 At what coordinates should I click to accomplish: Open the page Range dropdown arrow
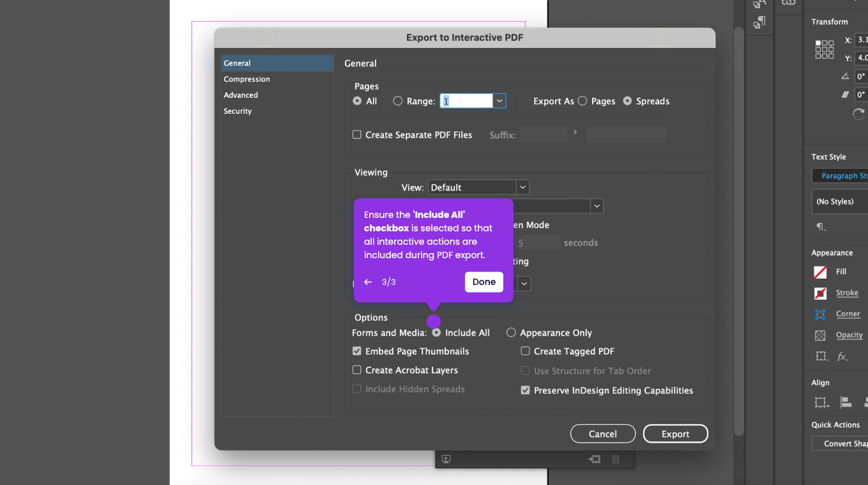pyautogui.click(x=499, y=101)
